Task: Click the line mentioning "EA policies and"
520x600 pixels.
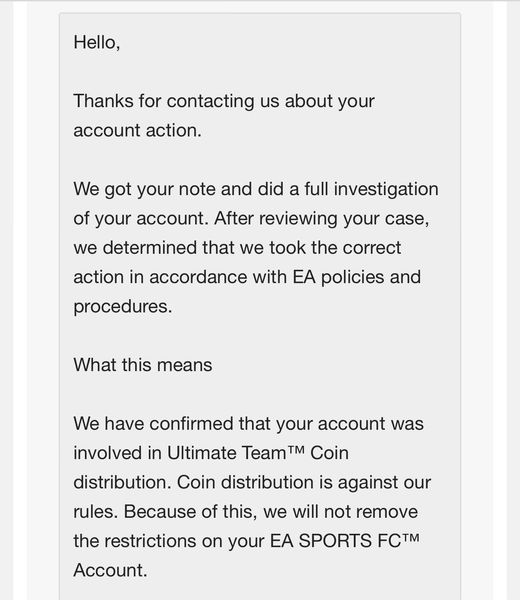Action: (x=247, y=277)
